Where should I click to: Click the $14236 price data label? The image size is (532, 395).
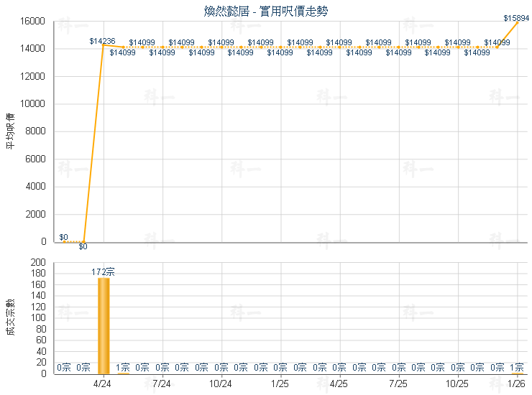click(103, 42)
